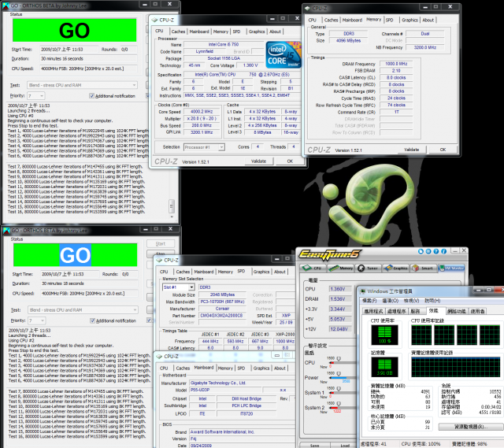Click 資源監視器(R)... button in Task Manager
This screenshot has width=504, height=448.
471,427
